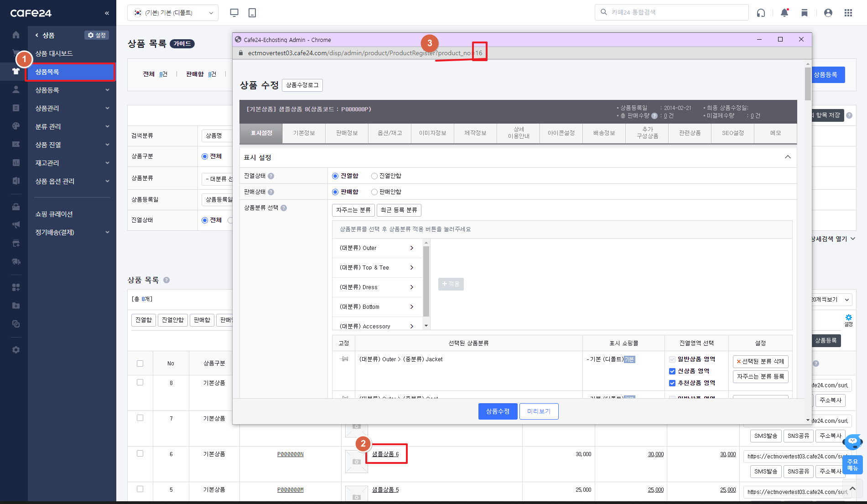Image resolution: width=867 pixels, height=504 pixels.
Task: Switch to the 기본정보 tab
Action: 304,133
